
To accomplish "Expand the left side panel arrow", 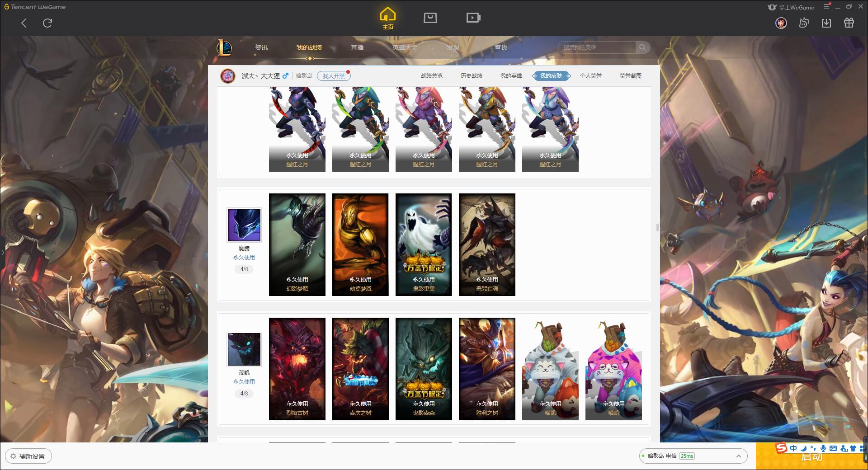I will click(2, 252).
